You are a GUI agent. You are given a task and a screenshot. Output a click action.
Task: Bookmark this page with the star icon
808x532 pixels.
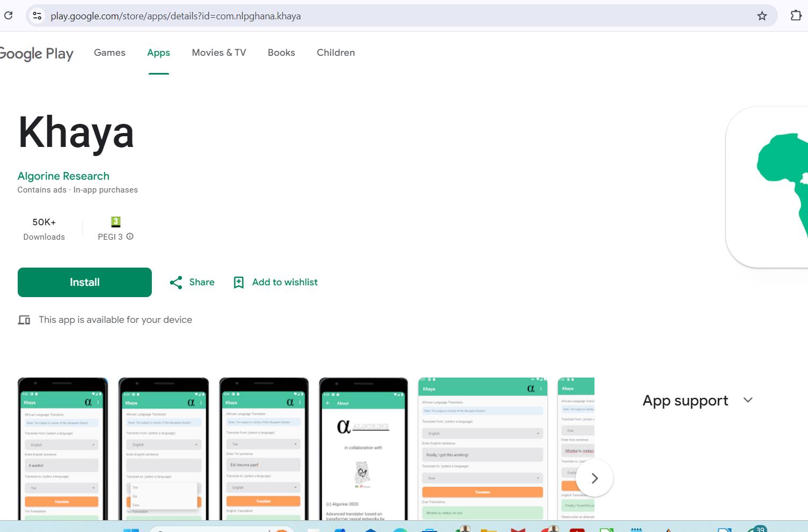click(762, 16)
